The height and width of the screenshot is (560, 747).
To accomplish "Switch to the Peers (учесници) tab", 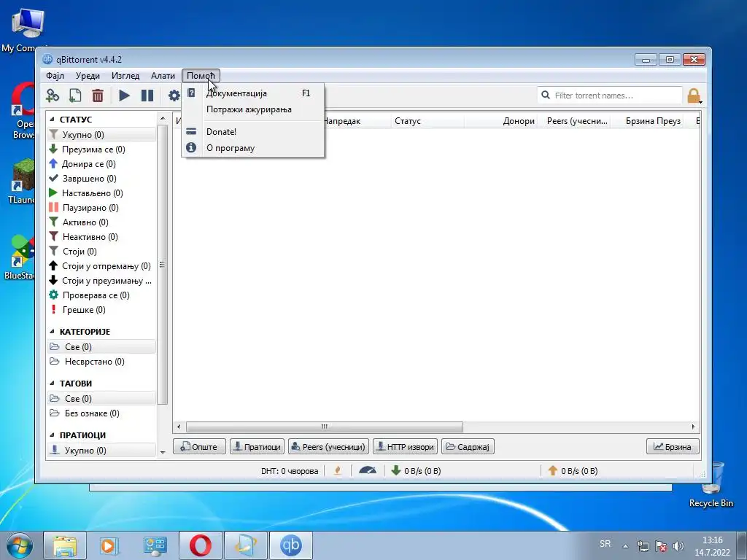I will click(328, 447).
